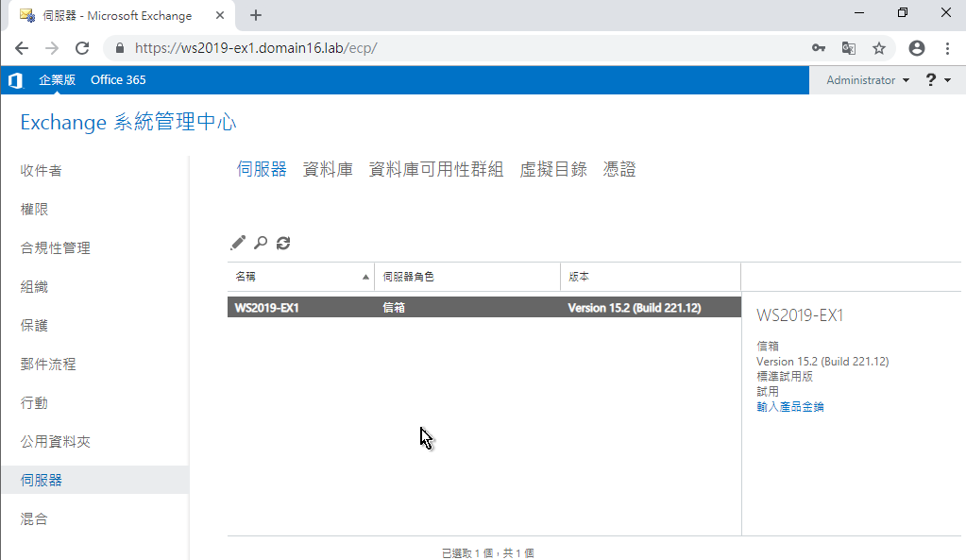The width and height of the screenshot is (966, 560).
Task: Click 標準試用版 text in details pane
Action: [x=785, y=377]
